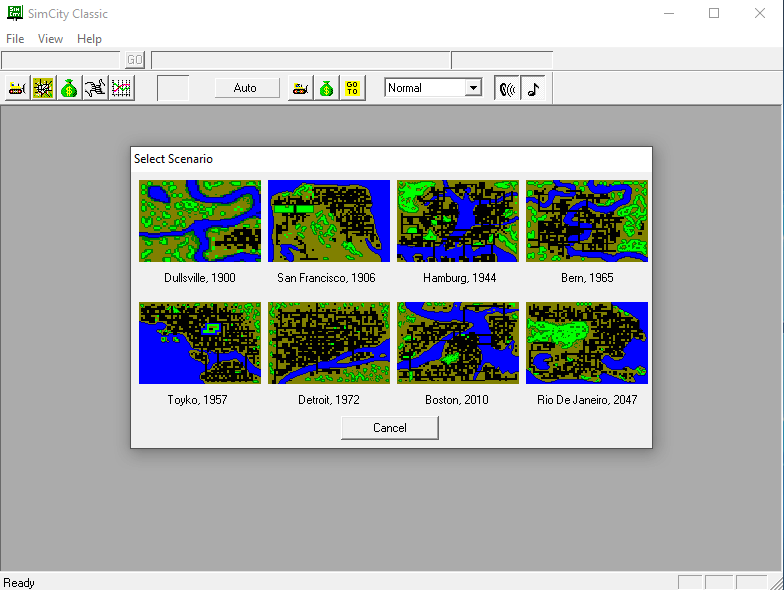Select the Hamburg, 1944 scenario thumbnail
This screenshot has height=590, width=784.
click(458, 221)
